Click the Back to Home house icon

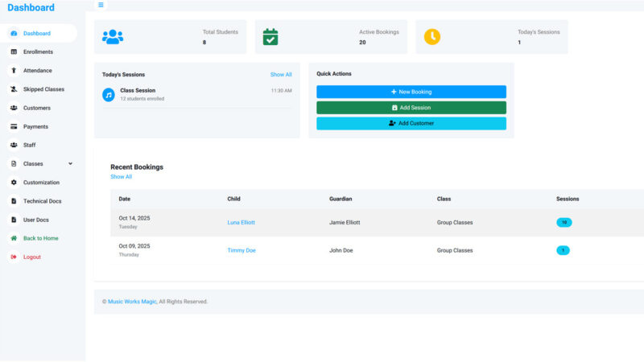[x=14, y=238]
